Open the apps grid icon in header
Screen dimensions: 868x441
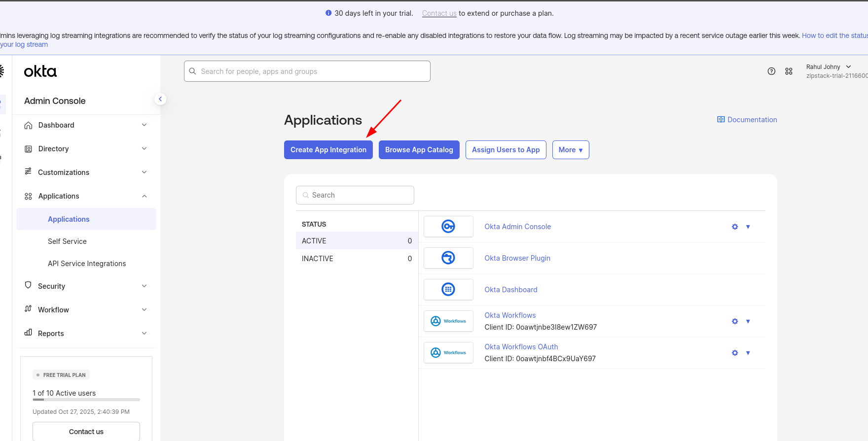pyautogui.click(x=789, y=71)
